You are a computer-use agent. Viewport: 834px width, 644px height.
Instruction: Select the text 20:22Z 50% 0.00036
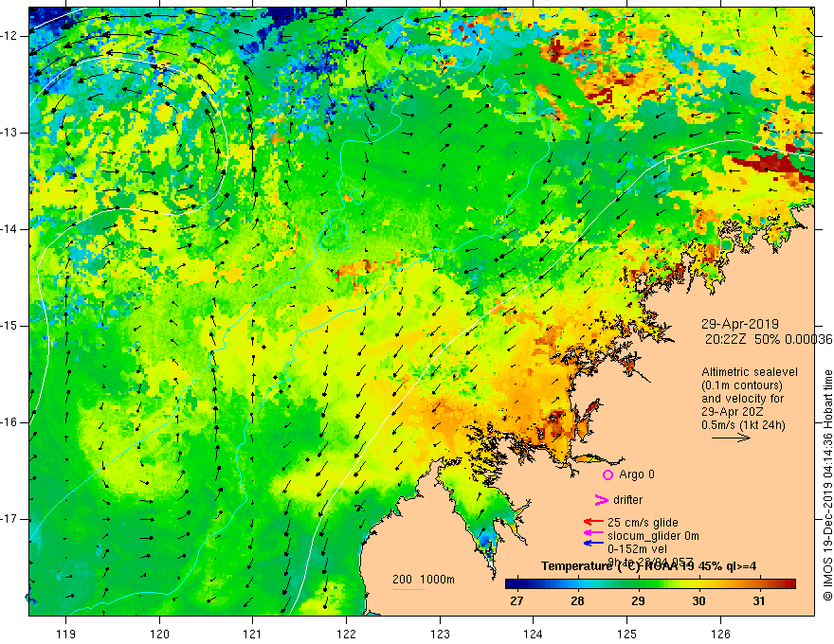pos(769,339)
